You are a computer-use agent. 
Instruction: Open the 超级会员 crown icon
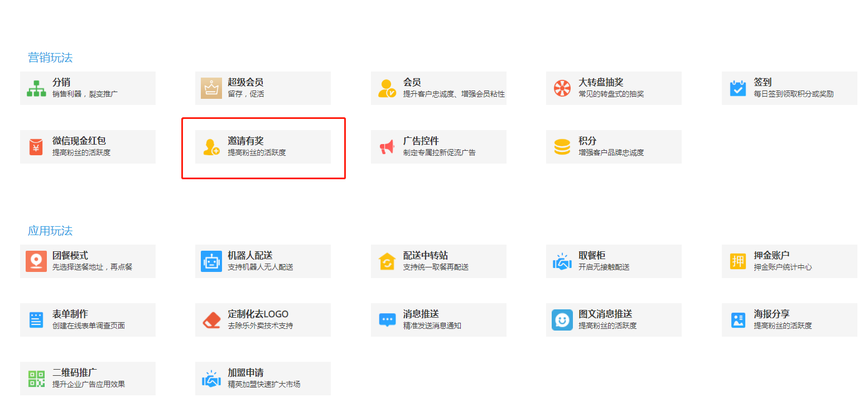pos(211,88)
